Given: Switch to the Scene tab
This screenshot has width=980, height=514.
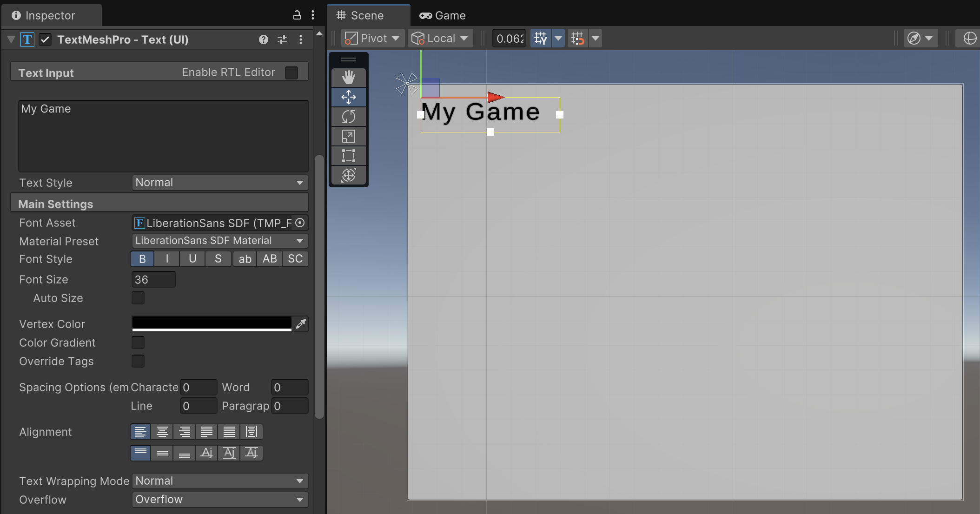Looking at the screenshot, I should click(x=361, y=15).
